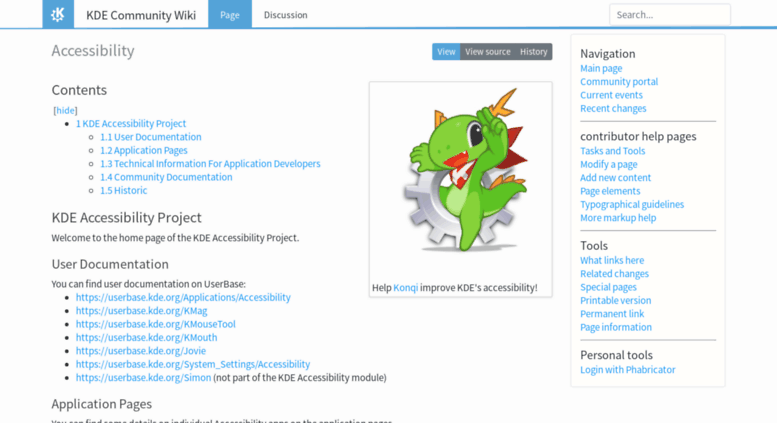Viewport: 777px width, 423px height.
Task: Open userbase System_Settings/Accessibility link
Action: click(193, 364)
